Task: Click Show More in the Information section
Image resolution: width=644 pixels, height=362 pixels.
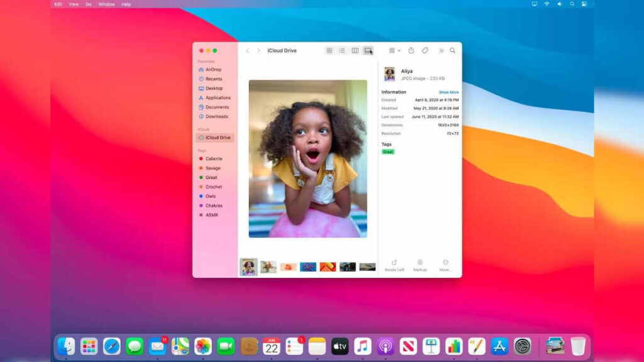Action: click(x=448, y=92)
